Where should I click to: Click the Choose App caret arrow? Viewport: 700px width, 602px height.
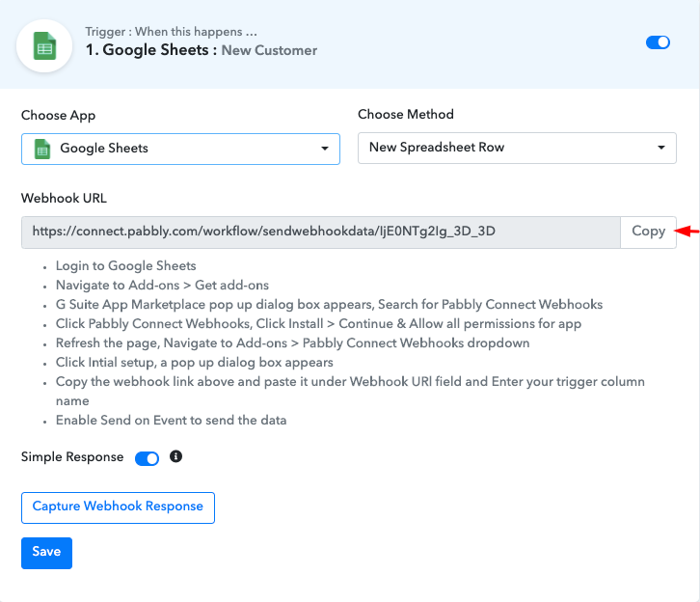pyautogui.click(x=325, y=149)
